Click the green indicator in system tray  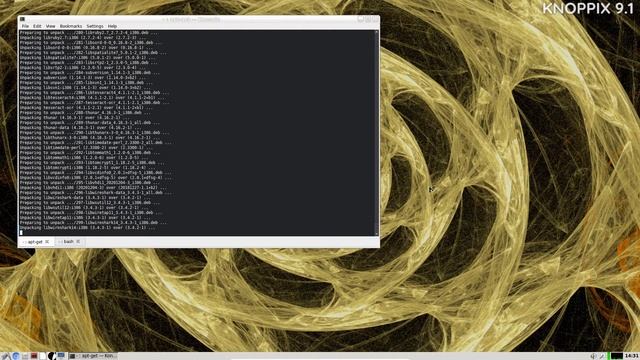(x=609, y=356)
